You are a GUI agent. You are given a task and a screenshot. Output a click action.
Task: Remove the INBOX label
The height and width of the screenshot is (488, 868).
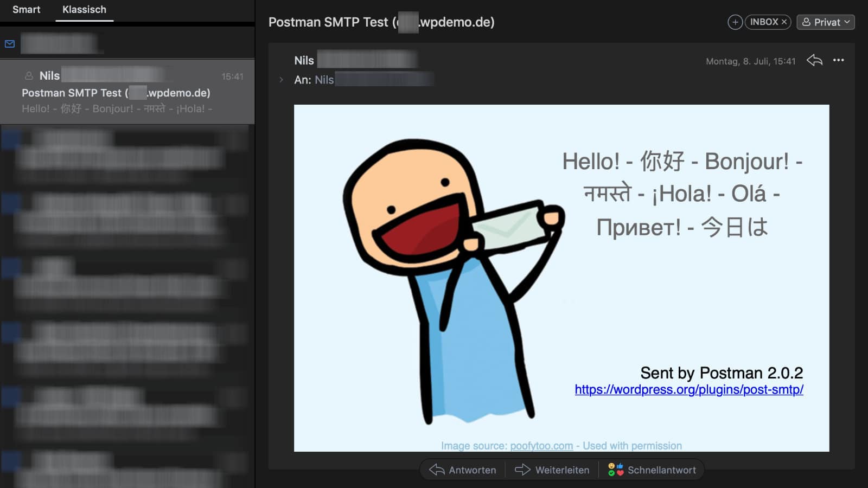(x=784, y=22)
